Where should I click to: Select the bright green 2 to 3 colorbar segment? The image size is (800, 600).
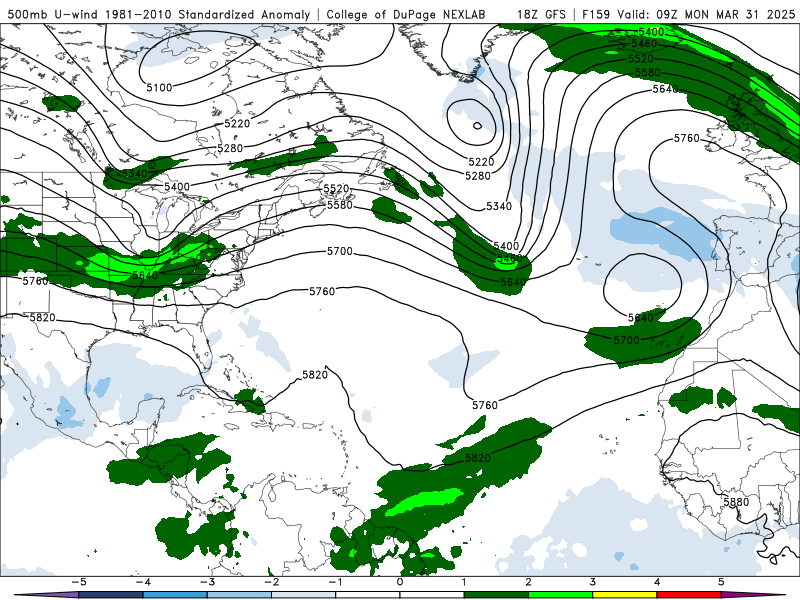(561, 595)
